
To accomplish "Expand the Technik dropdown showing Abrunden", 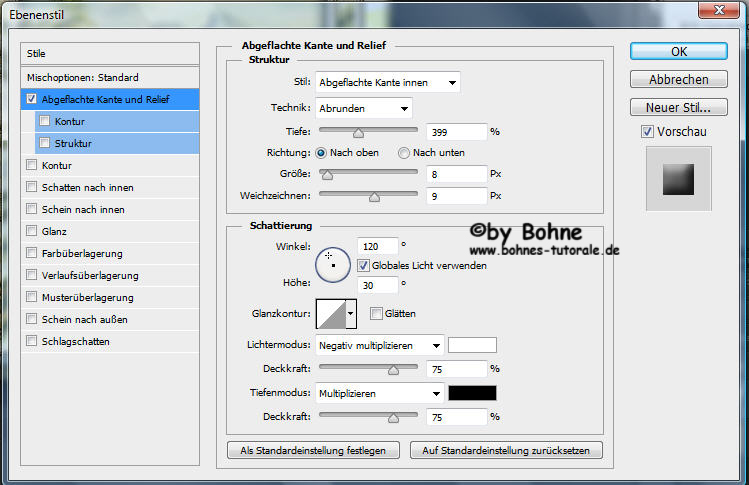I will pos(364,108).
